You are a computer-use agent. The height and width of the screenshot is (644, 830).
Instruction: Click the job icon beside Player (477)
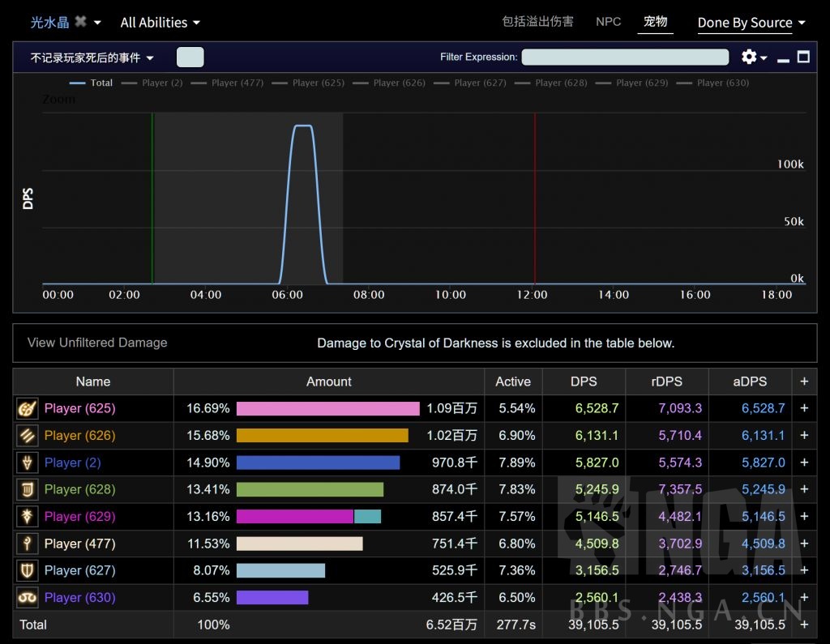click(x=28, y=544)
